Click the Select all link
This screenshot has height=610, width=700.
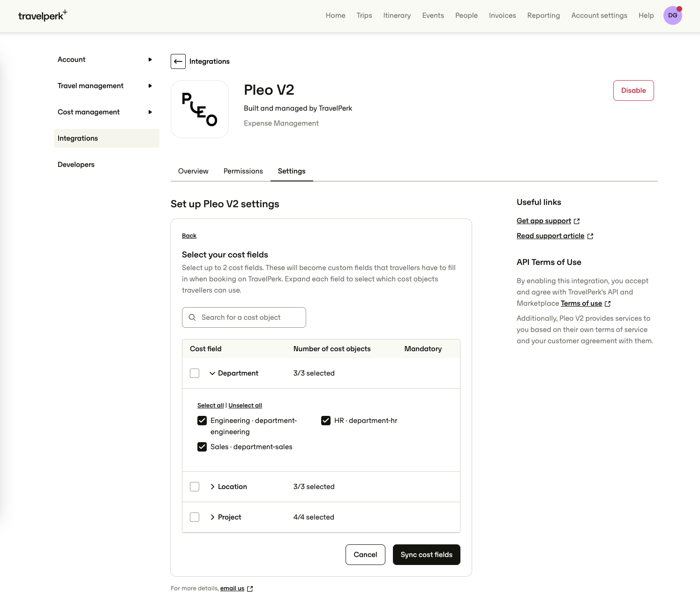211,406
